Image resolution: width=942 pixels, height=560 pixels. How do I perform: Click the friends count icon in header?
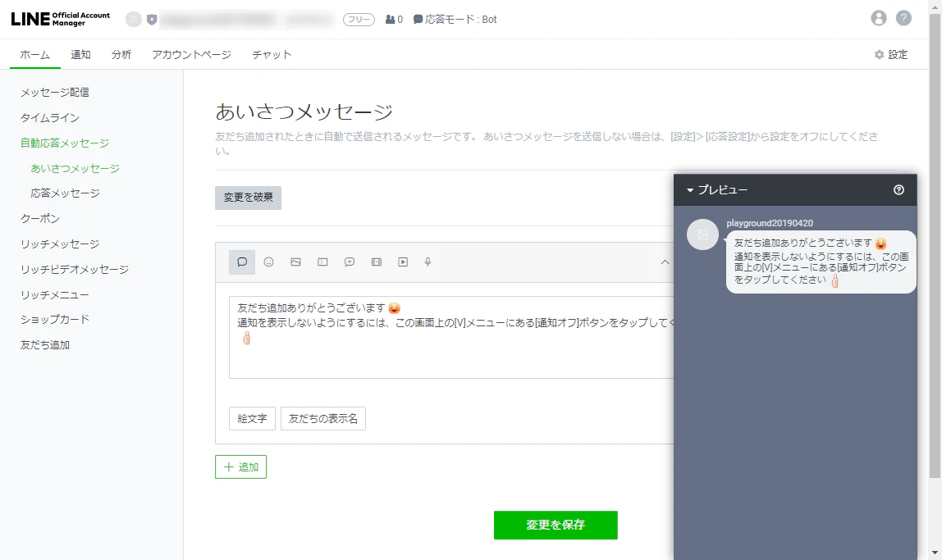[391, 19]
